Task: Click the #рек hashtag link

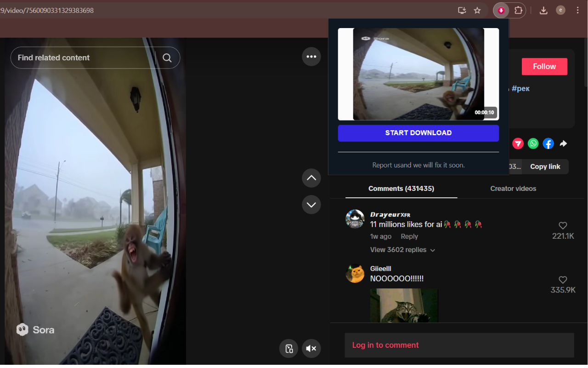Action: pyautogui.click(x=520, y=88)
